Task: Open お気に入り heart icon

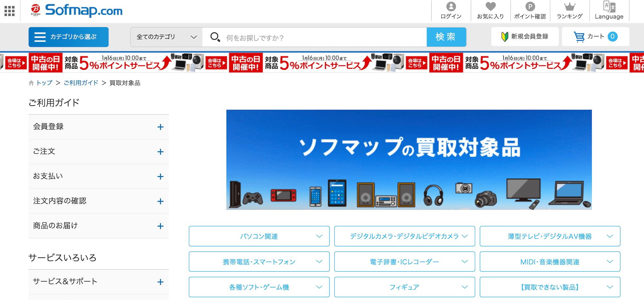Action: click(490, 6)
